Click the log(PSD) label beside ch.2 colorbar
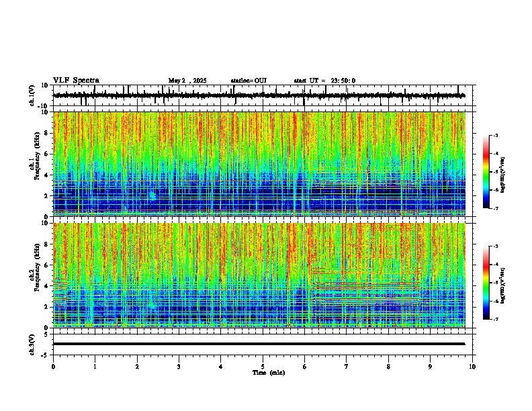532x411 pixels. point(502,286)
